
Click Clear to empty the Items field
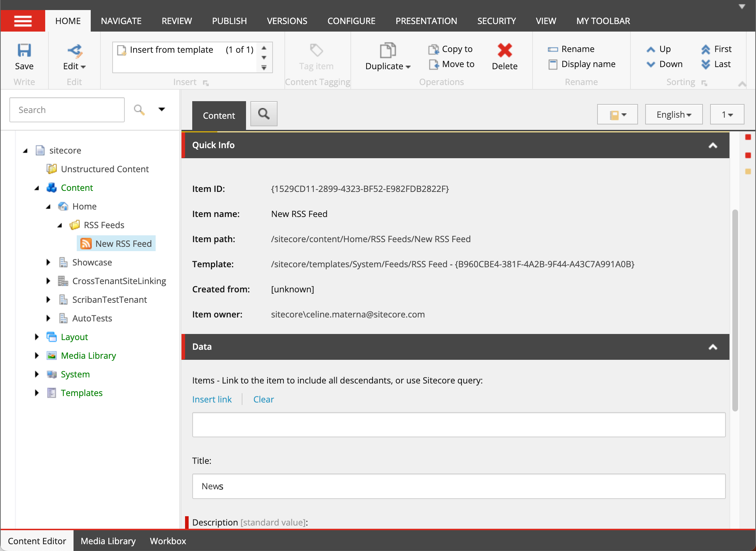coord(264,399)
